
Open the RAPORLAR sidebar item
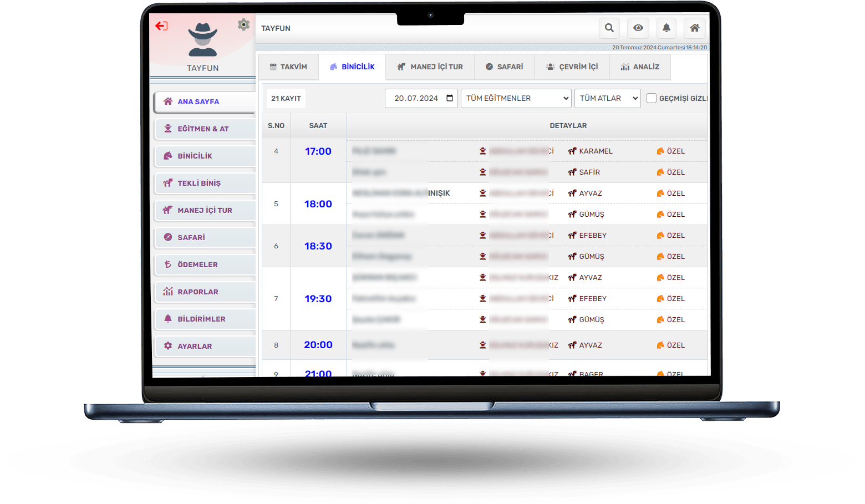pos(205,292)
